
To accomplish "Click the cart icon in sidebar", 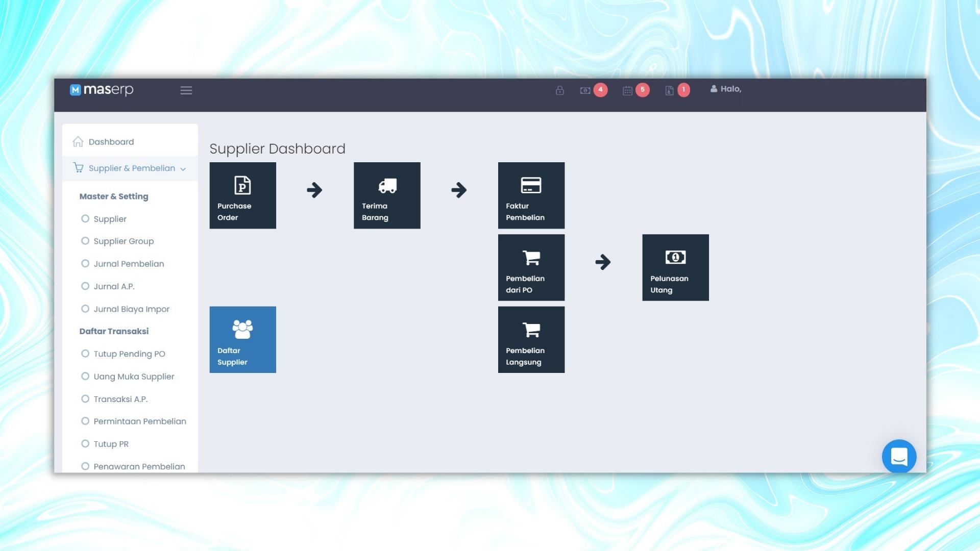I will [x=78, y=168].
